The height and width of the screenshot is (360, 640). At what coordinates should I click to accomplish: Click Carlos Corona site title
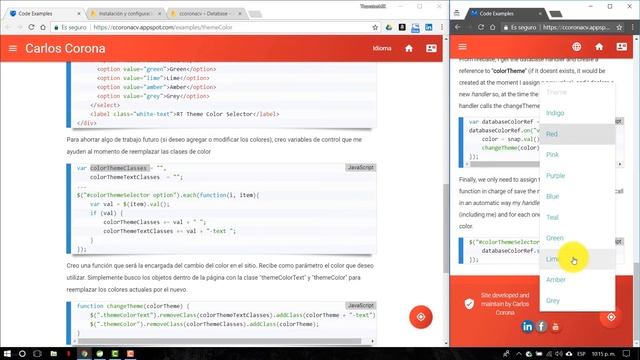pos(65,49)
